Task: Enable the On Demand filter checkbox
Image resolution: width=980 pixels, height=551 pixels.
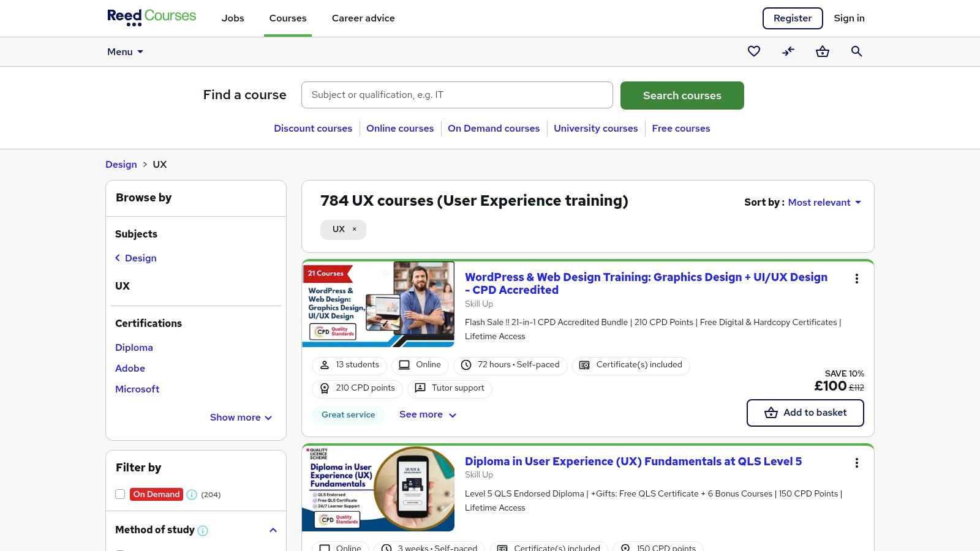Action: [x=120, y=494]
